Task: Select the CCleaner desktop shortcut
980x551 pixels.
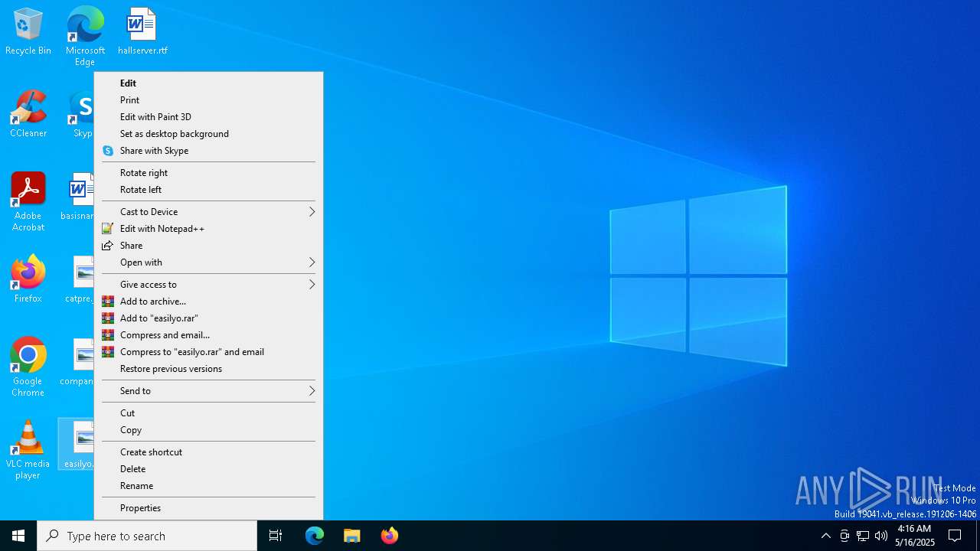Action: 28,115
